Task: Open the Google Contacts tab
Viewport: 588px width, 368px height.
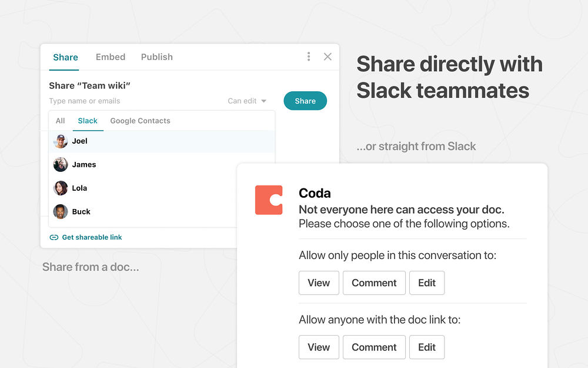Action: [141, 121]
